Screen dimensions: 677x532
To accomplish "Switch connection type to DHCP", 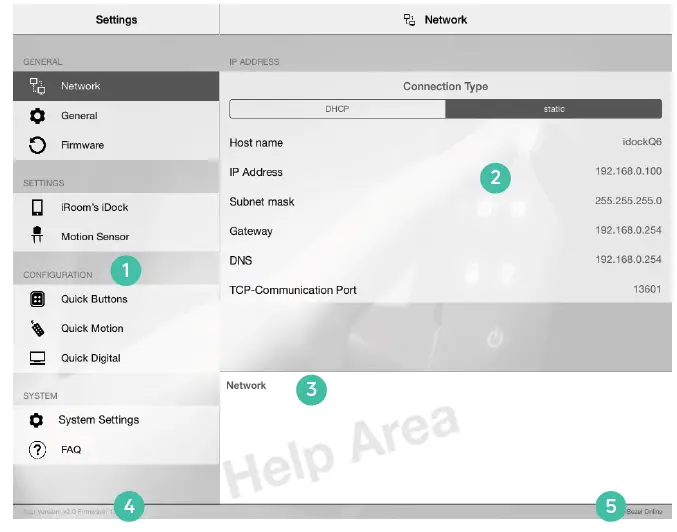I will coord(337,109).
